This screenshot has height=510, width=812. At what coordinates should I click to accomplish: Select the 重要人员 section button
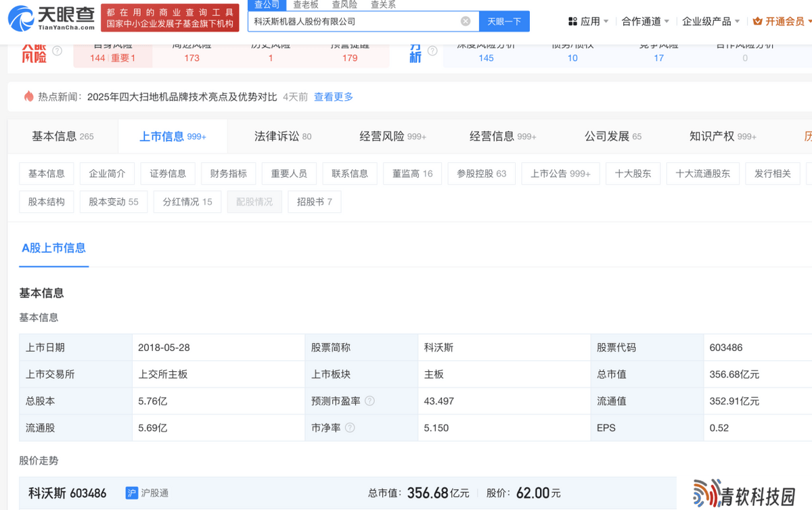(x=289, y=174)
